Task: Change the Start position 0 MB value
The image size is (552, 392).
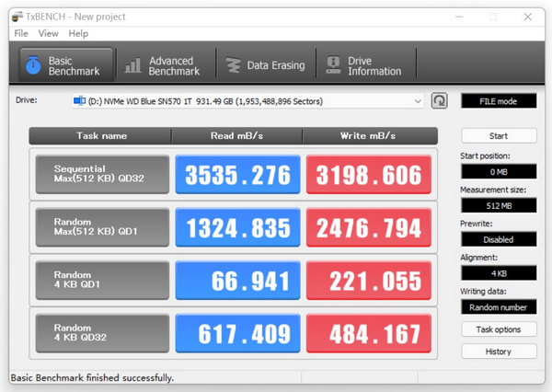Action: pyautogui.click(x=499, y=172)
